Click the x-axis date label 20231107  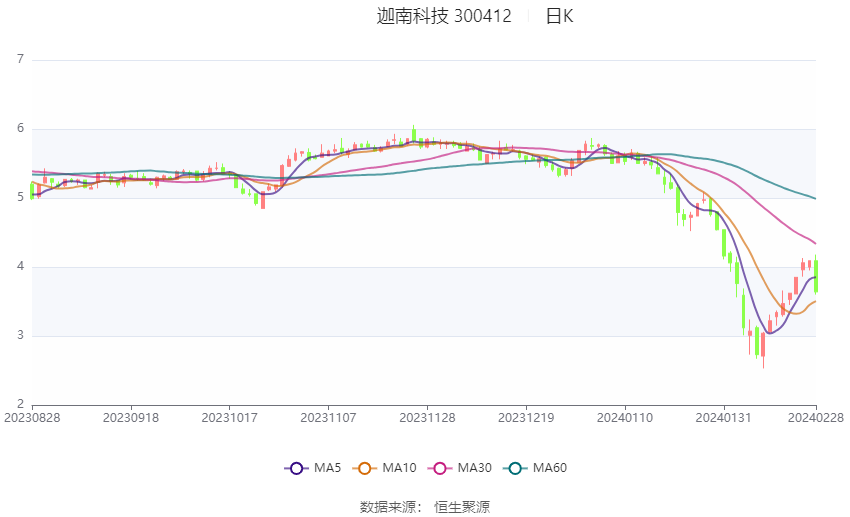pos(329,418)
